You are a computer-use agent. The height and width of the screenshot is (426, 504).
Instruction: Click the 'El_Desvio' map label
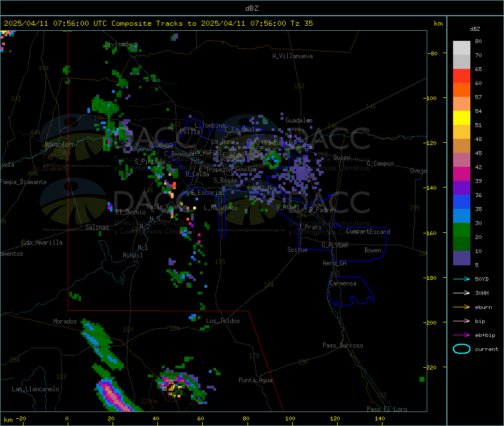tap(130, 212)
